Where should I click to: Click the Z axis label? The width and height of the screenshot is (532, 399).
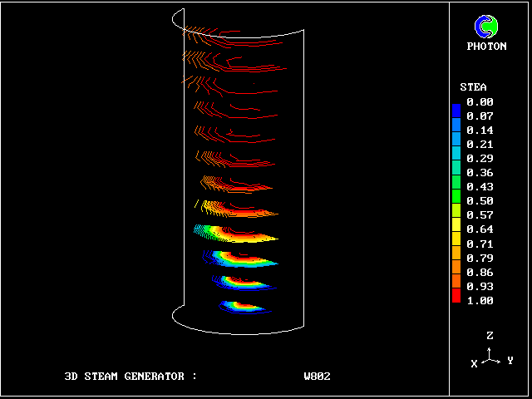(490, 336)
